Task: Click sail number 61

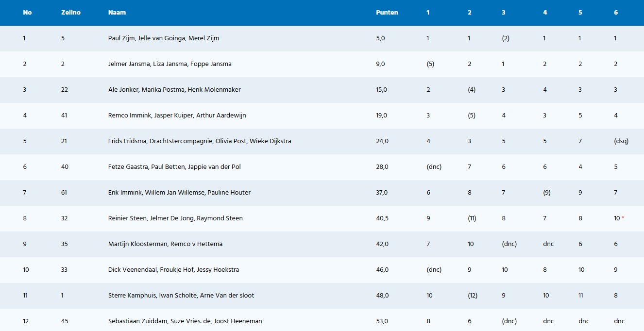Action: click(65, 193)
